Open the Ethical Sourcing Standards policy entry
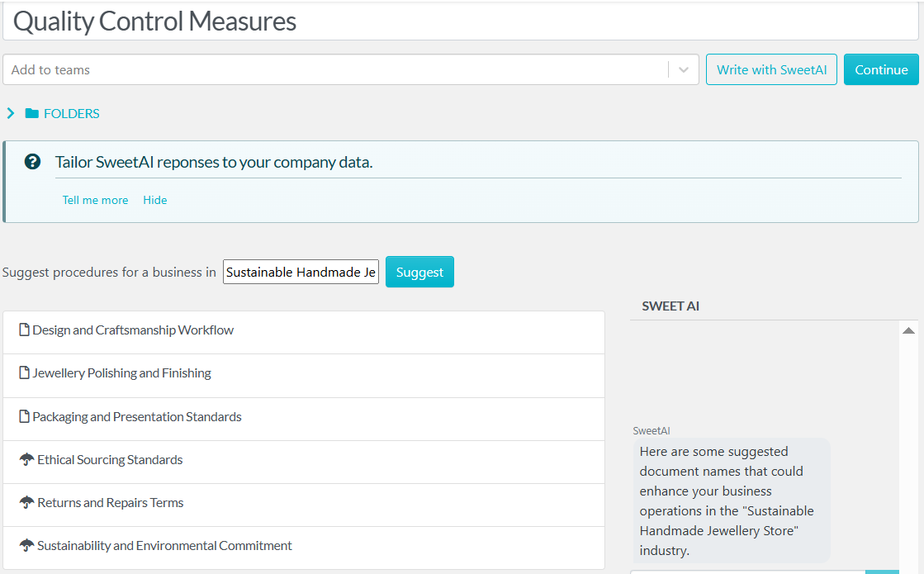 pyautogui.click(x=110, y=459)
